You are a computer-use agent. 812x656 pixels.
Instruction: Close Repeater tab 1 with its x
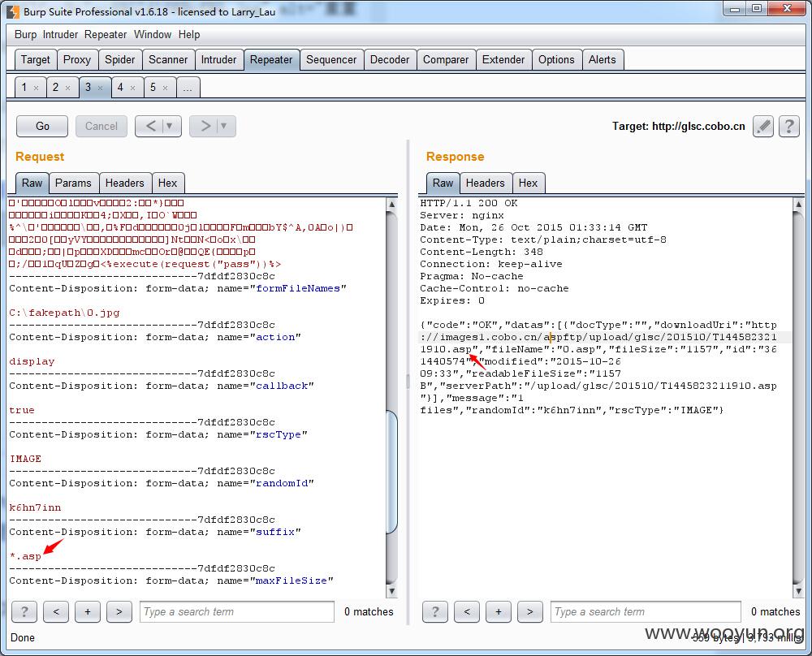point(36,88)
